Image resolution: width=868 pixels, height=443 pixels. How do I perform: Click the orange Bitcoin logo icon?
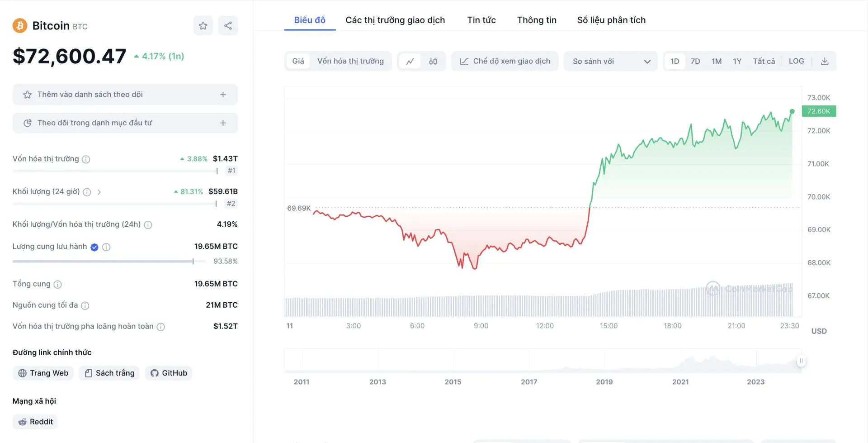[20, 26]
